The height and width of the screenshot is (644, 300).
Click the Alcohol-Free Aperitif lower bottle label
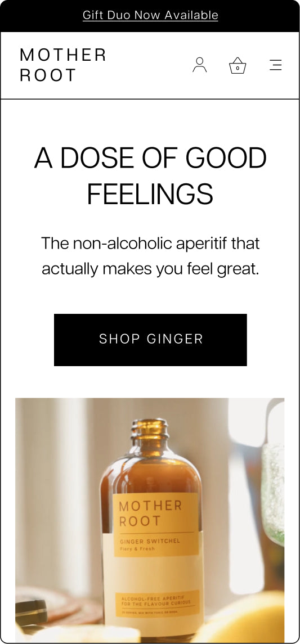point(157,604)
